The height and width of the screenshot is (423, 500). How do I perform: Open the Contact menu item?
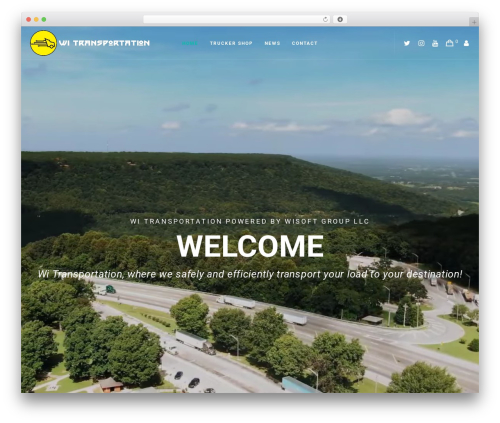[x=304, y=43]
